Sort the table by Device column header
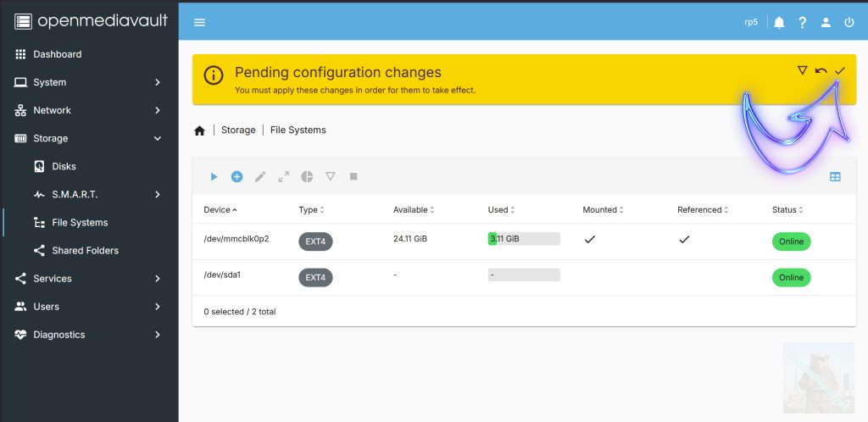The height and width of the screenshot is (422, 868). click(x=217, y=209)
